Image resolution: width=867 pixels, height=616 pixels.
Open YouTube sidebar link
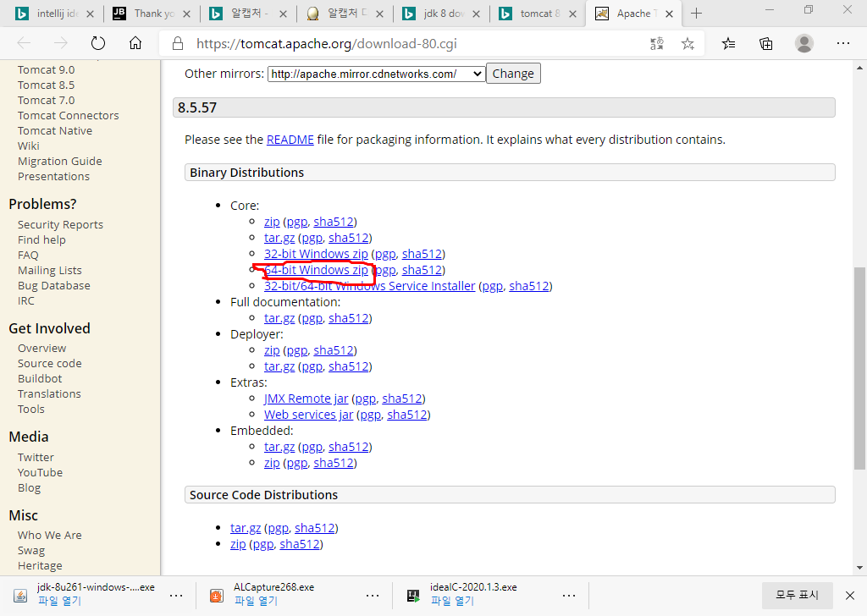[x=40, y=473]
